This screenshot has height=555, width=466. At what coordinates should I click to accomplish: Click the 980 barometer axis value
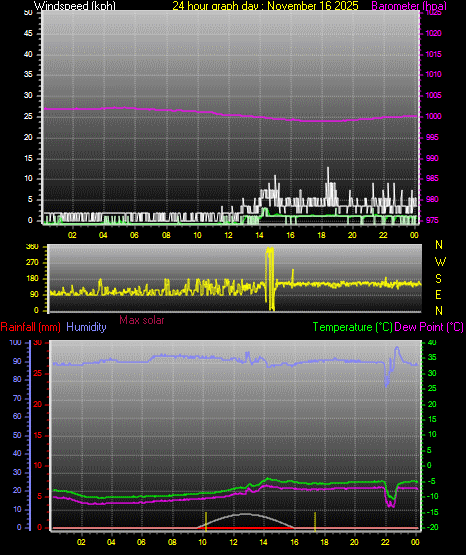point(432,199)
